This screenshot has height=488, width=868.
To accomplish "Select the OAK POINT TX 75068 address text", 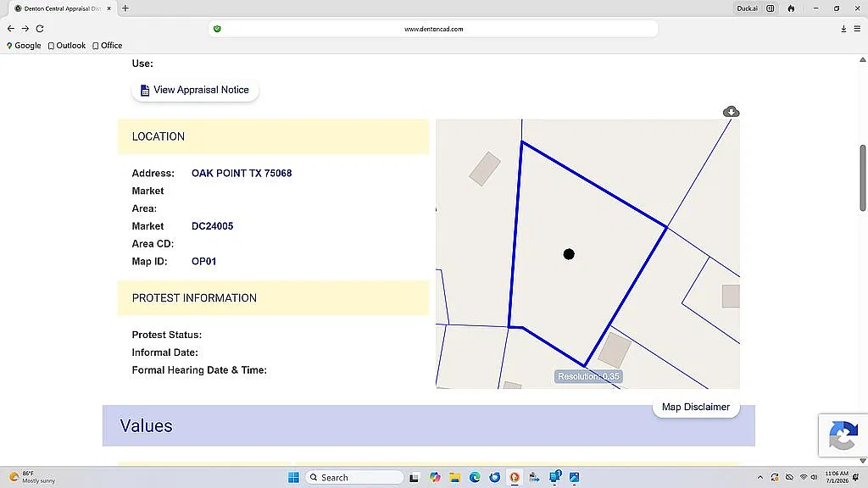I will [242, 173].
